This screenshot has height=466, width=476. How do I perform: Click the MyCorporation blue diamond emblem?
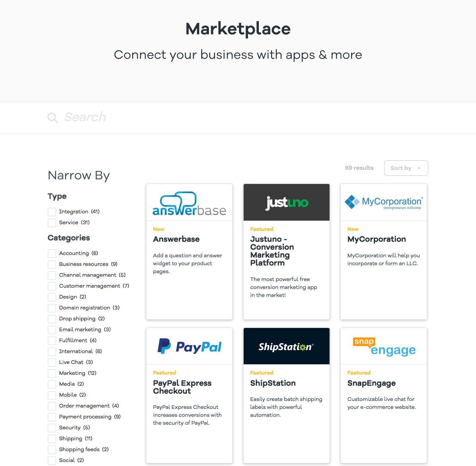coord(352,201)
